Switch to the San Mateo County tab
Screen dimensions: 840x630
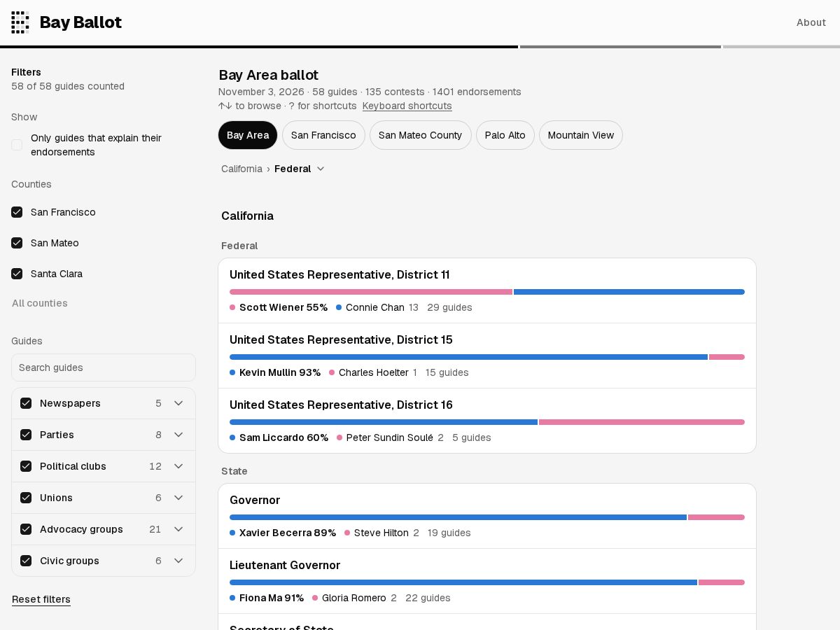(420, 135)
